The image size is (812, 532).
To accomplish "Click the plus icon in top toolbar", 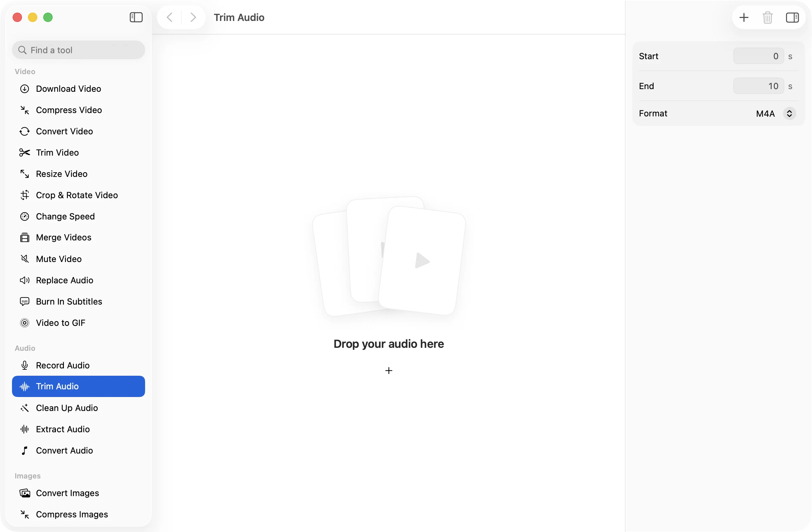I will [x=744, y=17].
